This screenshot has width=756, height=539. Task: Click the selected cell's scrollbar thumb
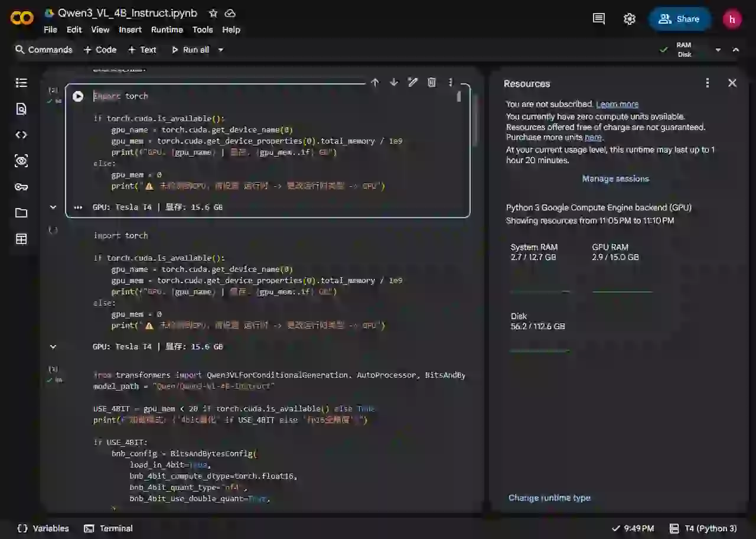(x=458, y=96)
